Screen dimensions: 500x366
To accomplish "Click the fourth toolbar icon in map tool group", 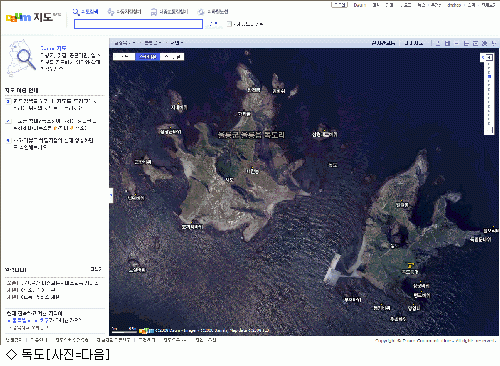I will click(466, 43).
